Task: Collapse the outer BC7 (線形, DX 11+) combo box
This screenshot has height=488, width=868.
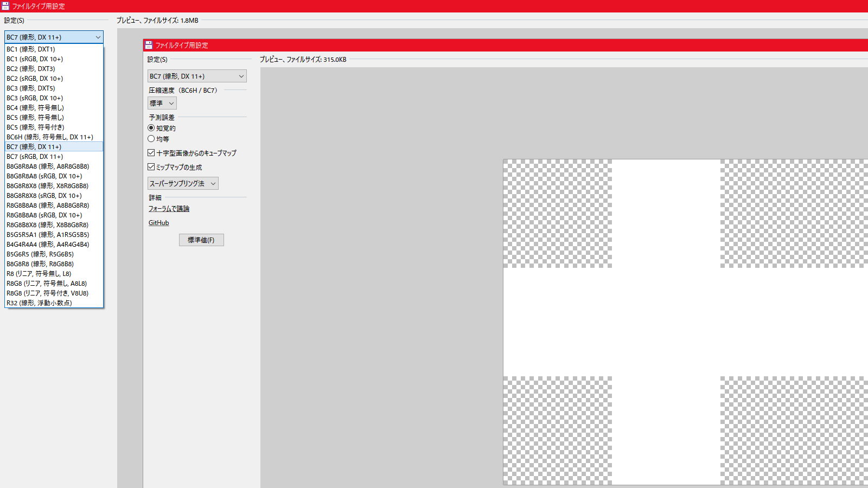Action: click(54, 37)
